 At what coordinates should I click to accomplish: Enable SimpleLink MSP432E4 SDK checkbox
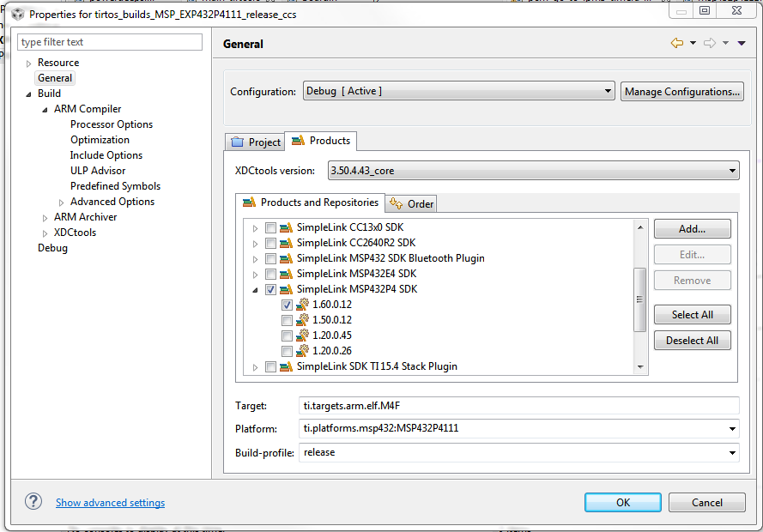click(x=270, y=274)
